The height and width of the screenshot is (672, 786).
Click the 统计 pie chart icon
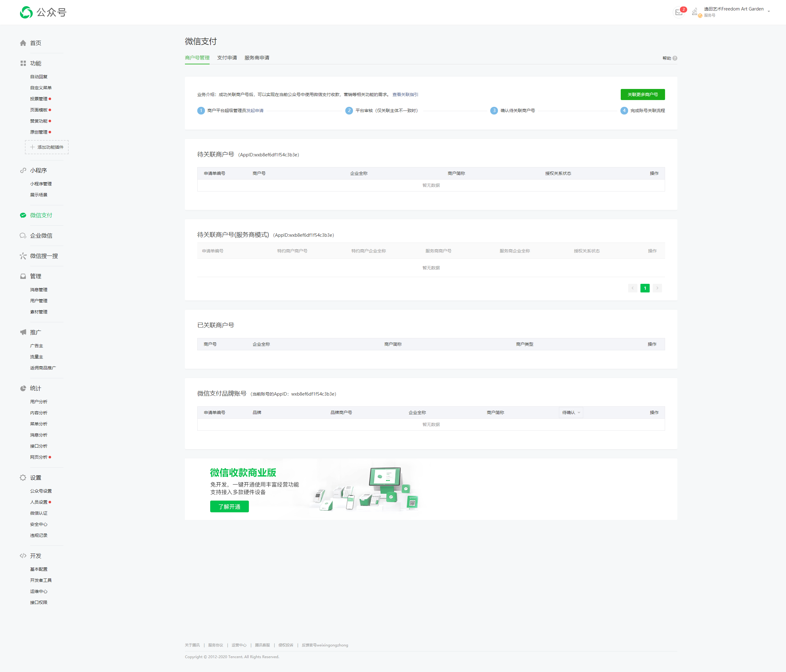(x=23, y=388)
